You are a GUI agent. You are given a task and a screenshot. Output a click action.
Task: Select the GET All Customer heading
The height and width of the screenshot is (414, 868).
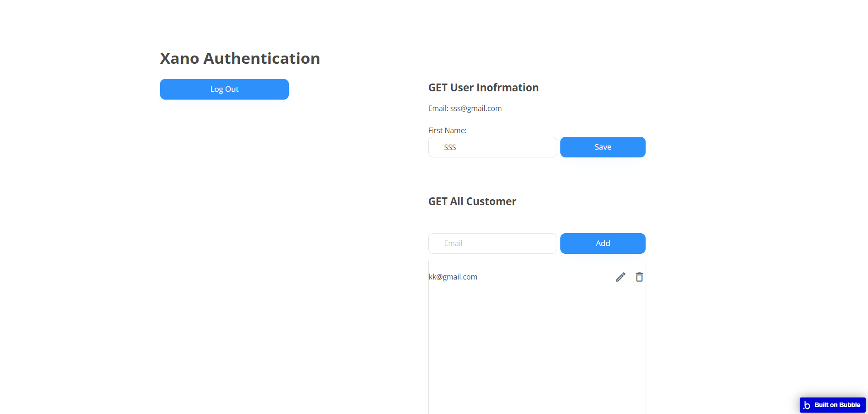point(472,201)
